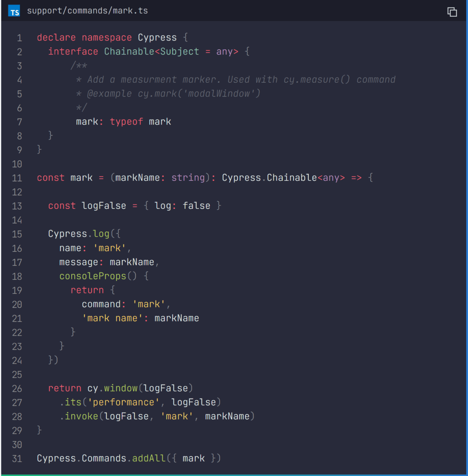Click ".its('performance', logFalse)" call
Image resolution: width=468 pixels, height=476 pixels.
(x=140, y=402)
